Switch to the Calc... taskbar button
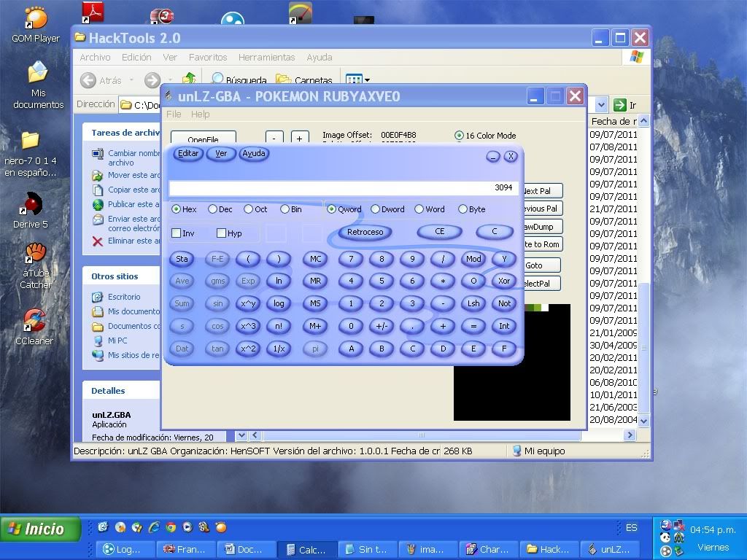Image resolution: width=747 pixels, height=560 pixels. coord(307,549)
